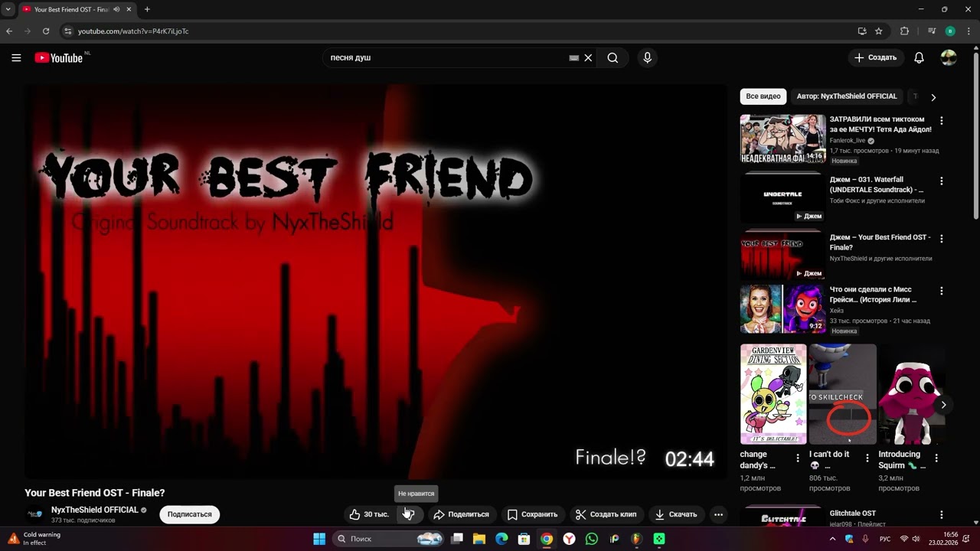
Task: Create a clip with Создать клип
Action: 606,514
